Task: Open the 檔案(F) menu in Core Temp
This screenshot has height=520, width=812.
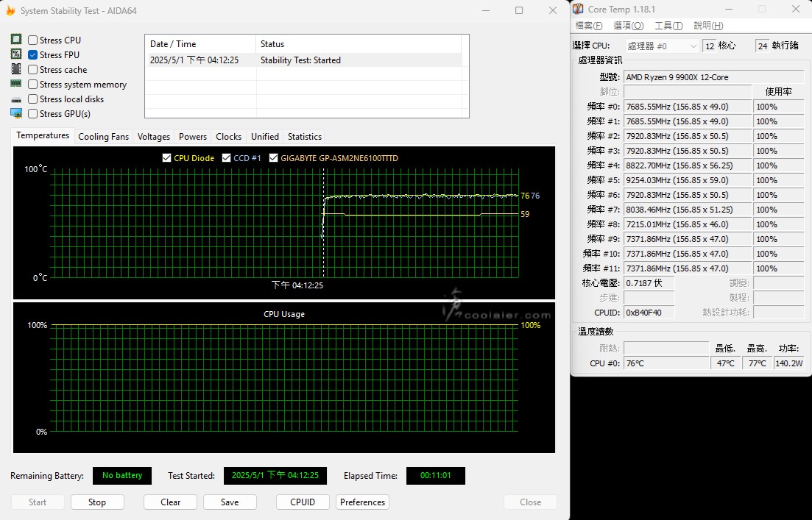Action: (589, 25)
